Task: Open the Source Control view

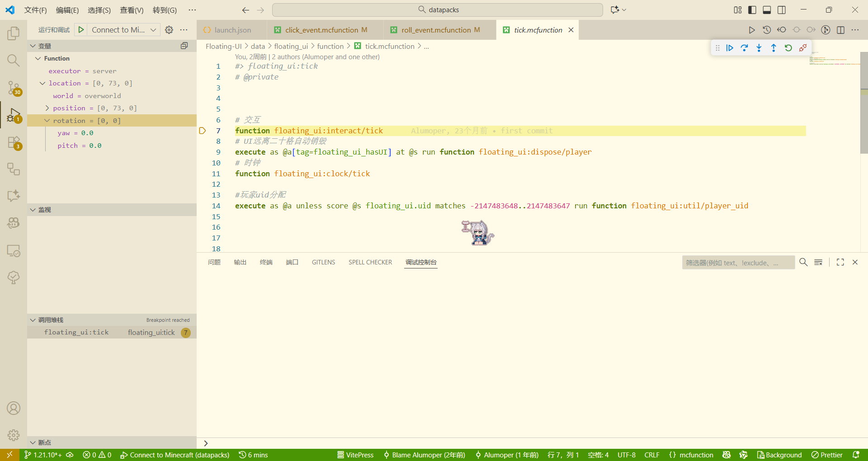Action: pyautogui.click(x=14, y=88)
